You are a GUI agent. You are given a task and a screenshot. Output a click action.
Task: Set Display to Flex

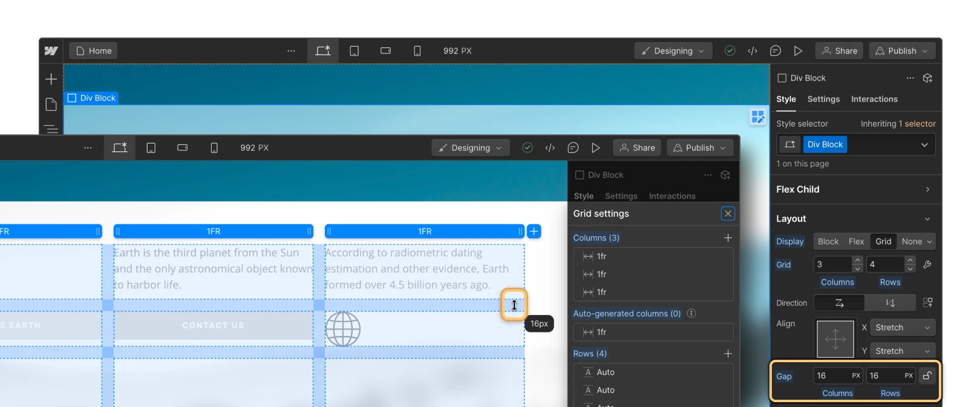pyautogui.click(x=856, y=242)
